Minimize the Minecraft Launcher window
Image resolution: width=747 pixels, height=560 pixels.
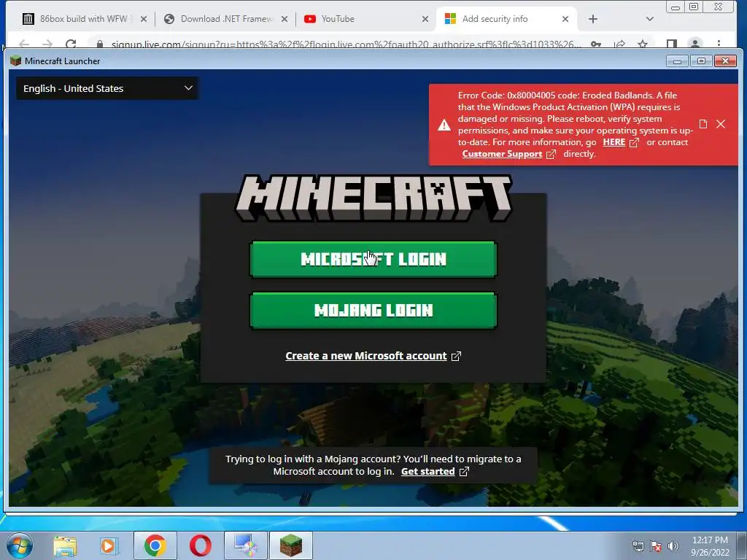tap(677, 61)
